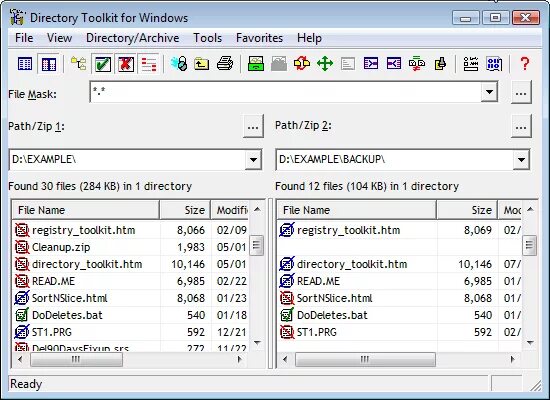
Task: Click the compare-files icon with red not-equal sign
Action: coord(417,64)
